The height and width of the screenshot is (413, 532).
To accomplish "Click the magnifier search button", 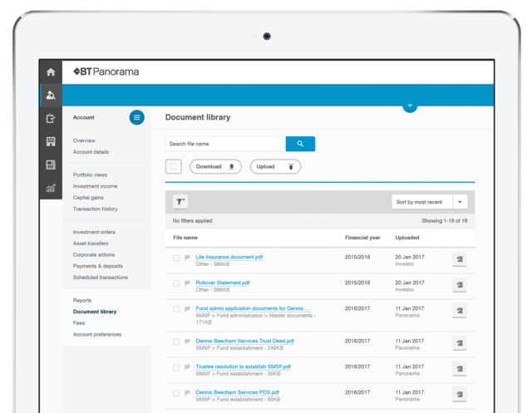I will point(300,144).
